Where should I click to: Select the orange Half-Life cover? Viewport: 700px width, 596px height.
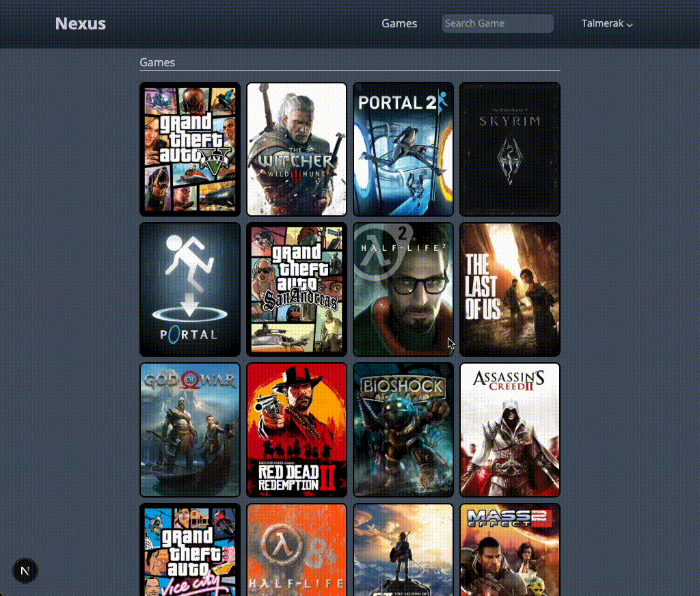[x=297, y=550]
